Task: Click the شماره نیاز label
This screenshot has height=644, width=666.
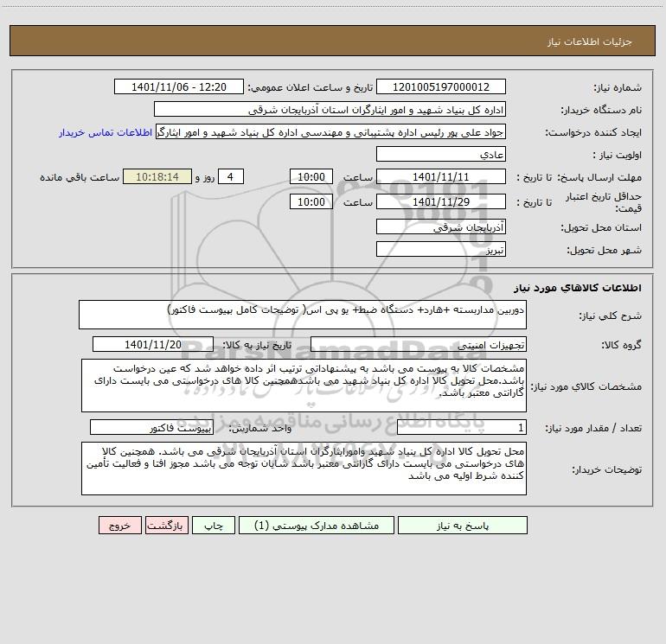Action: pyautogui.click(x=618, y=87)
